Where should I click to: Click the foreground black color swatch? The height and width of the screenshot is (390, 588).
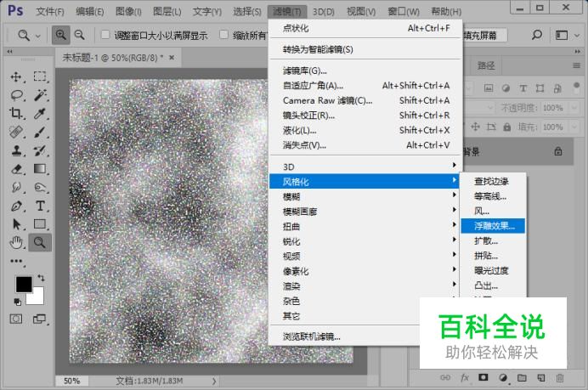(x=24, y=285)
